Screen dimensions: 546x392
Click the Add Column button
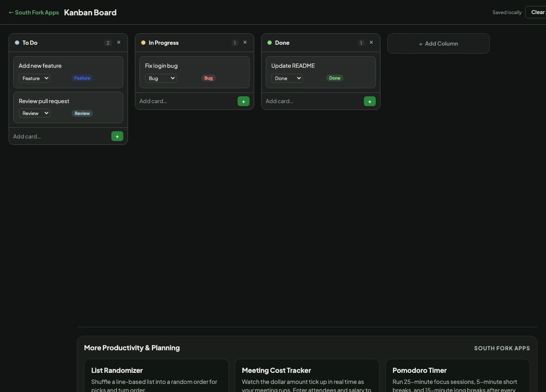pos(439,43)
